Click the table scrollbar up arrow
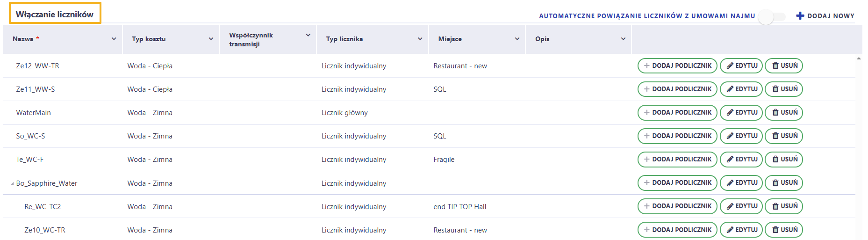This screenshot has height=240, width=868. tap(859, 58)
